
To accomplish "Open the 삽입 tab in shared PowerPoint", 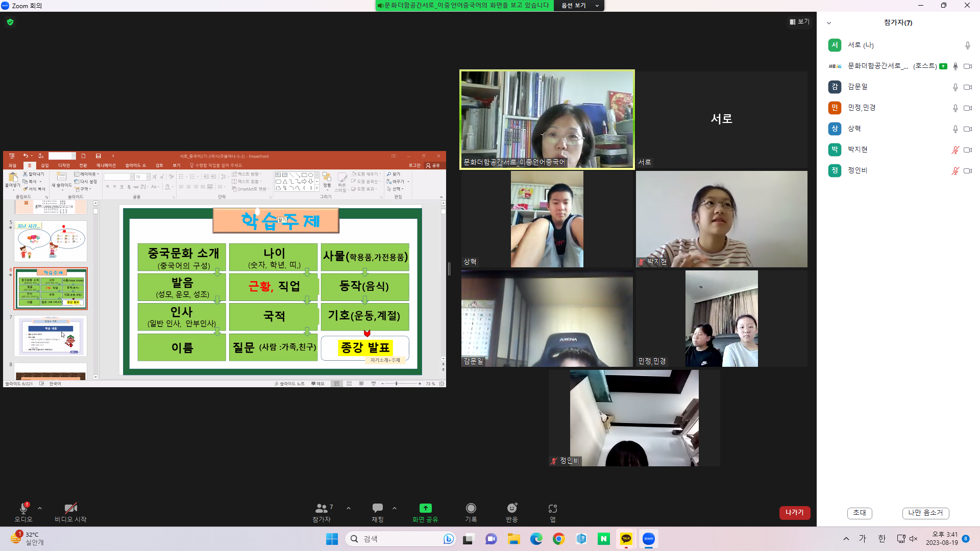I will (x=45, y=165).
